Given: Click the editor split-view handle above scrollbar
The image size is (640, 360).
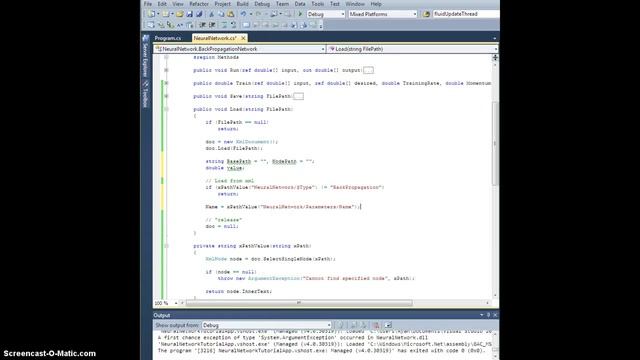Looking at the screenshot, I should click(x=495, y=58).
